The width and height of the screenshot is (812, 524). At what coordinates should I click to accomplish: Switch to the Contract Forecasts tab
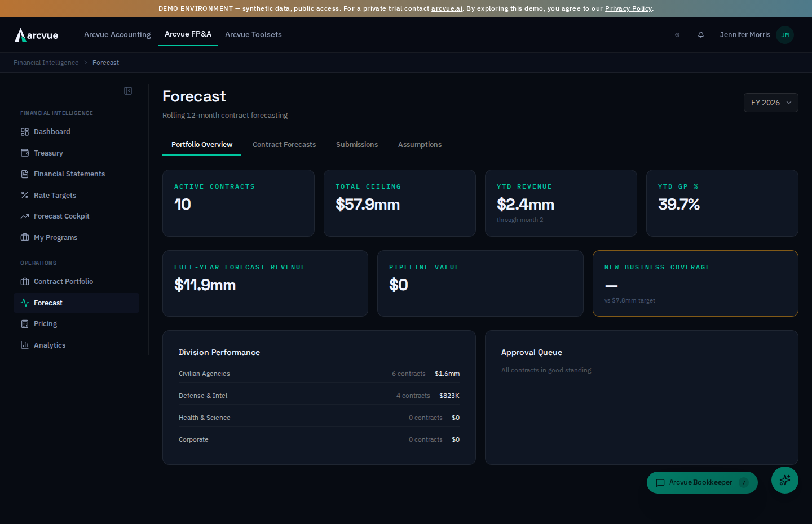[284, 145]
